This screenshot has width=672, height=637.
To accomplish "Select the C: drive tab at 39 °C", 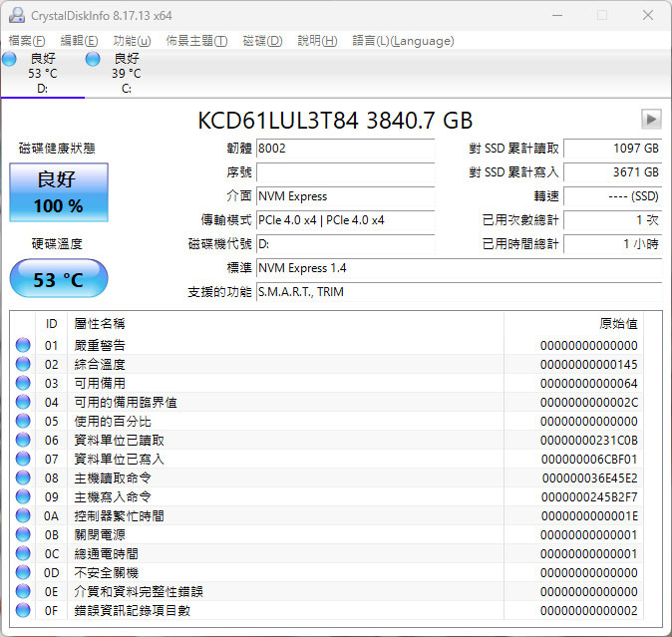I will (126, 73).
